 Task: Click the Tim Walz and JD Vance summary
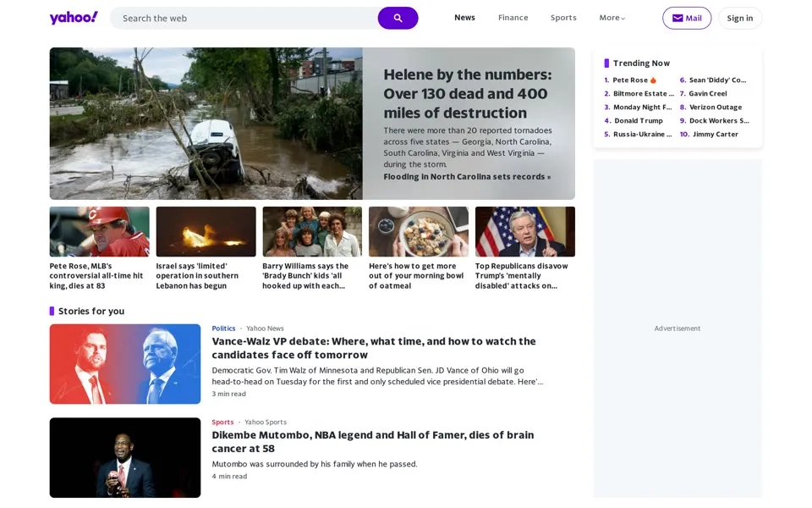[377, 376]
